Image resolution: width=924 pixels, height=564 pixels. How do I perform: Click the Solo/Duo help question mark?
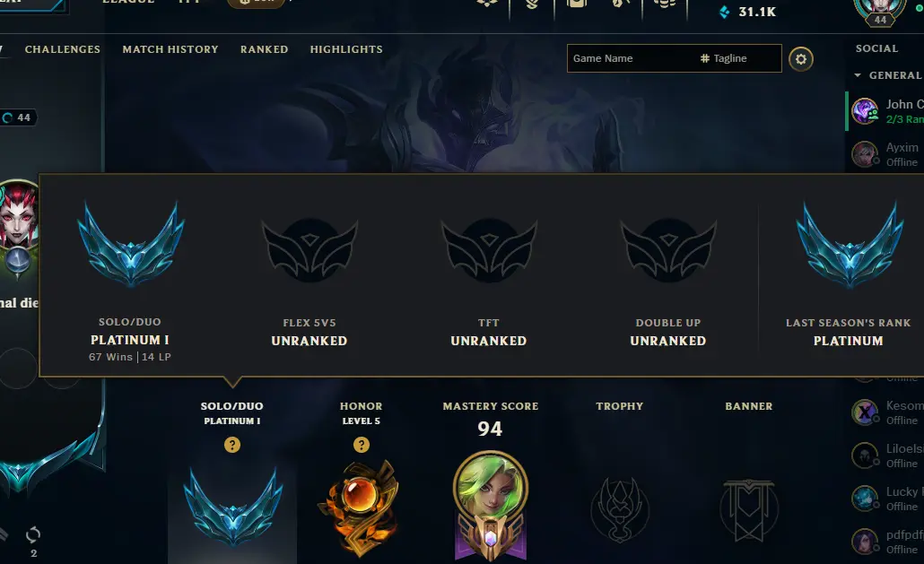point(232,445)
